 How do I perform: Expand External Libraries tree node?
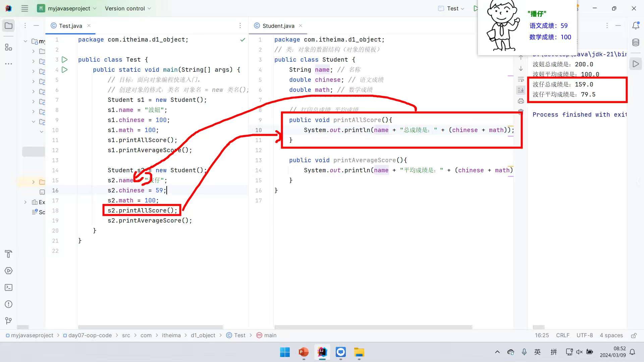25,202
